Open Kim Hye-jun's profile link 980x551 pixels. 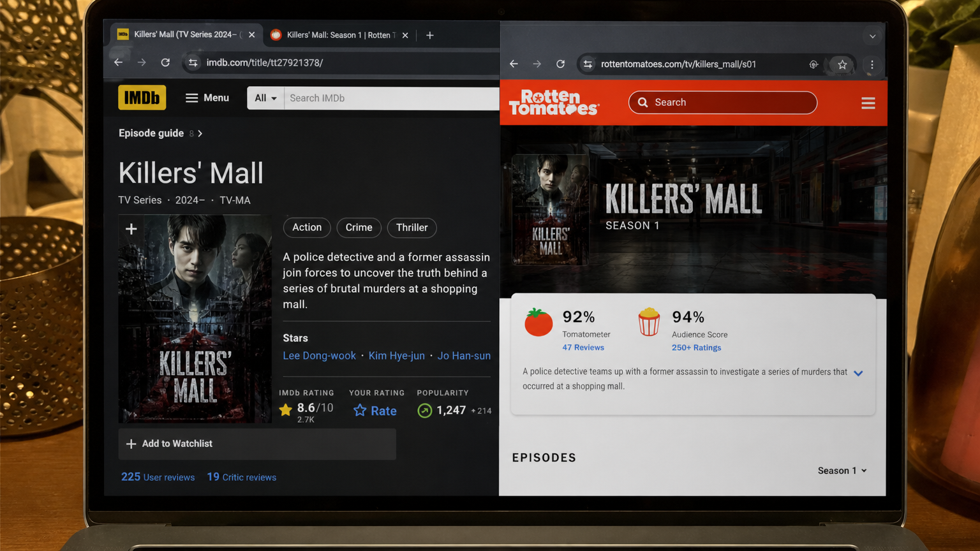tap(397, 356)
